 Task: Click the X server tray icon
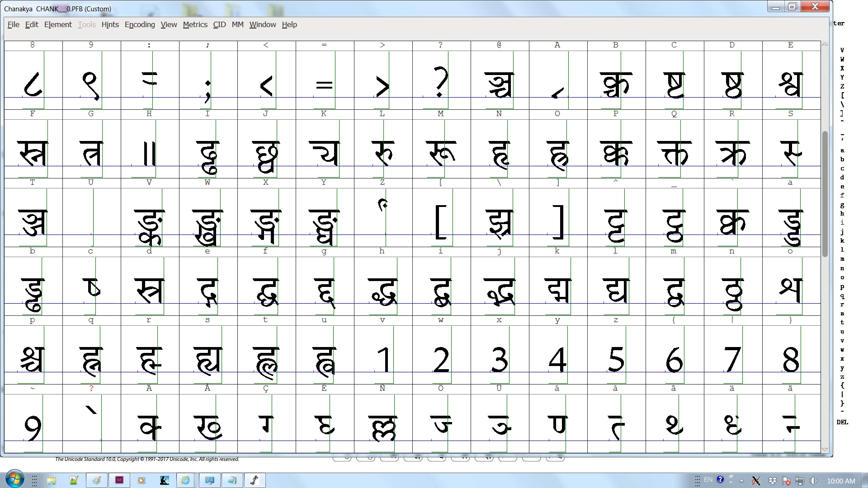(756, 481)
